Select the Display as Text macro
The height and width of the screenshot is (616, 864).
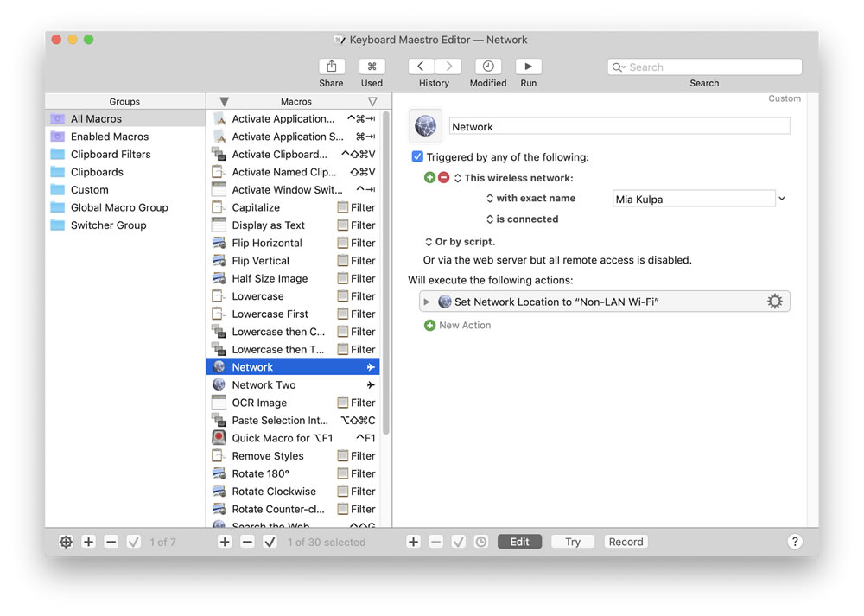click(293, 225)
